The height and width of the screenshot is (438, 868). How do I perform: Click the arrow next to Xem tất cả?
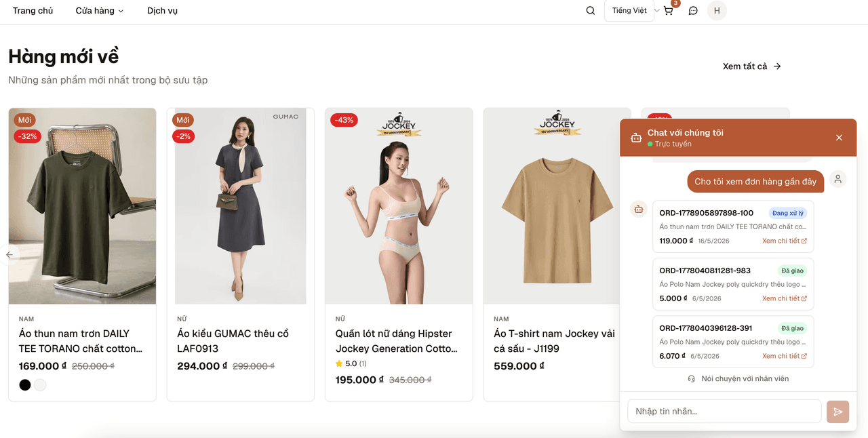pyautogui.click(x=777, y=66)
